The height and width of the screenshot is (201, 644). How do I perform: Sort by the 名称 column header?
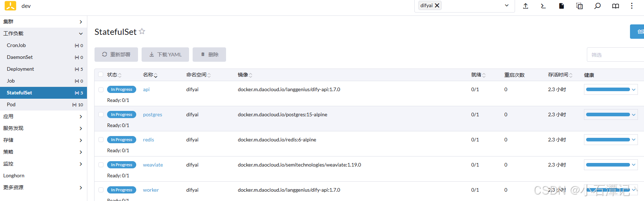150,75
